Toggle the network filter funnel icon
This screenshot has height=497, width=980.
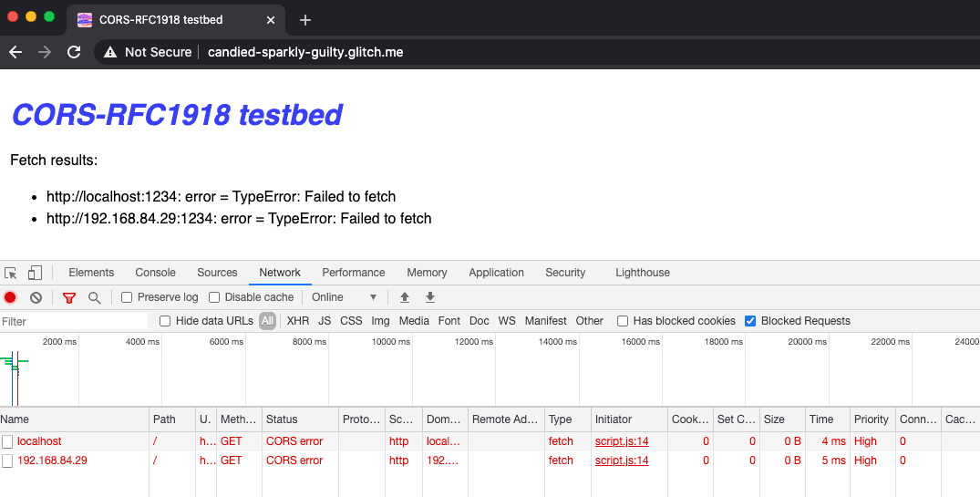click(69, 297)
